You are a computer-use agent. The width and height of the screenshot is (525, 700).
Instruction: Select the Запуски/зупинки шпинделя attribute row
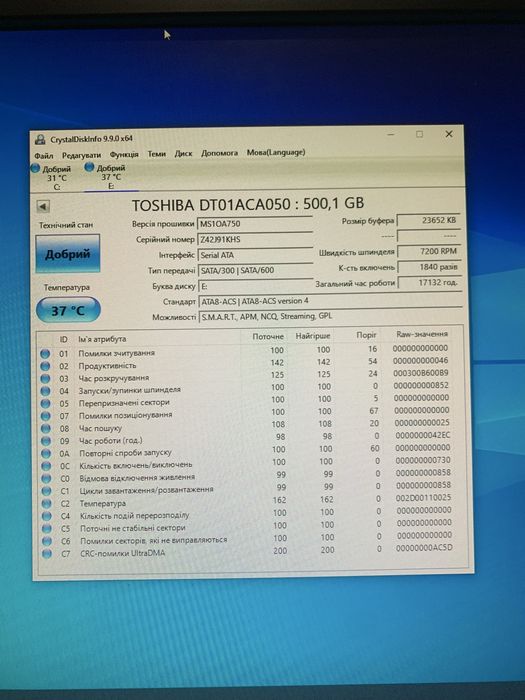point(246,388)
